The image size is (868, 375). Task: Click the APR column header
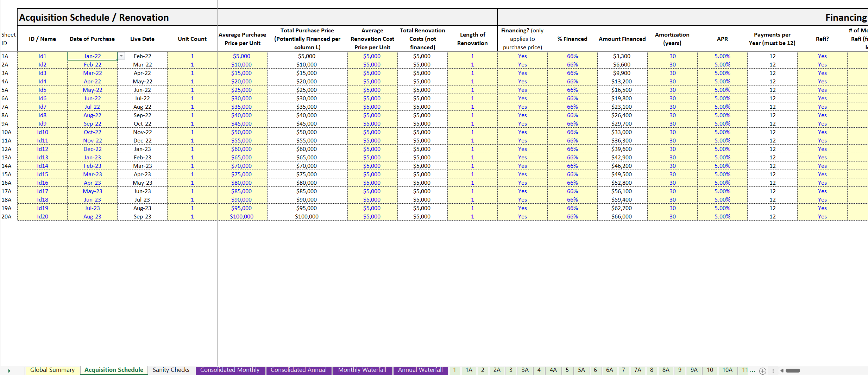tap(722, 39)
